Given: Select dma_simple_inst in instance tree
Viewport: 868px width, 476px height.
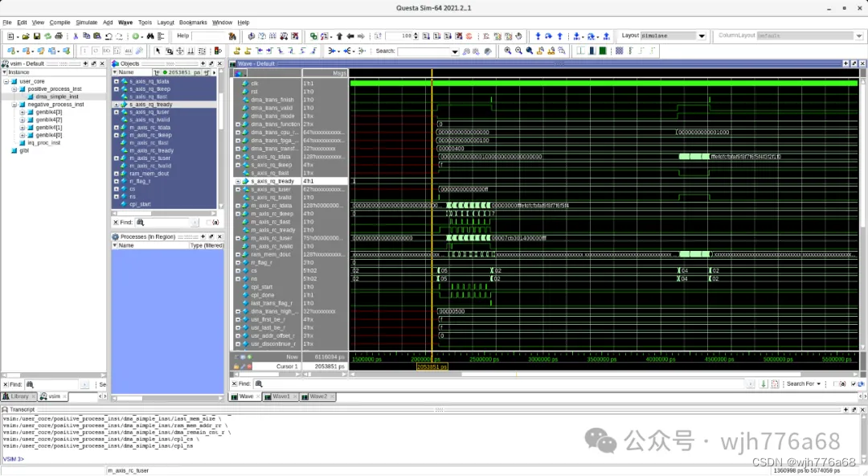Looking at the screenshot, I should coord(57,96).
